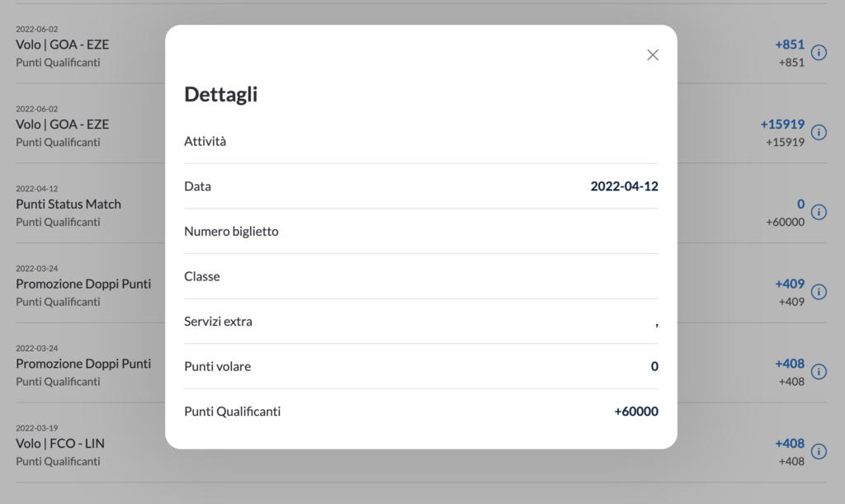Click Volo | FCO - LIN activity title

[59, 444]
